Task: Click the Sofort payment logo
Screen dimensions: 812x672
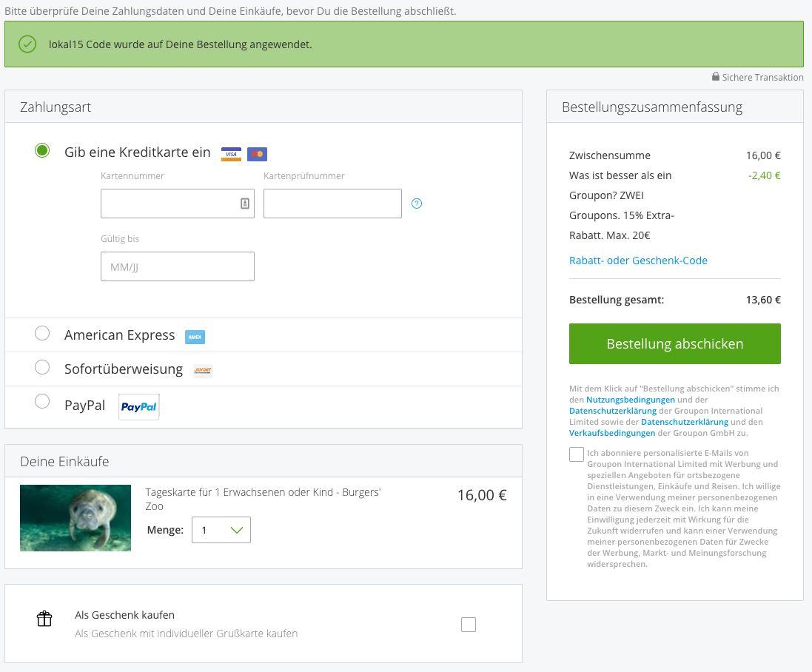Action: [203, 370]
